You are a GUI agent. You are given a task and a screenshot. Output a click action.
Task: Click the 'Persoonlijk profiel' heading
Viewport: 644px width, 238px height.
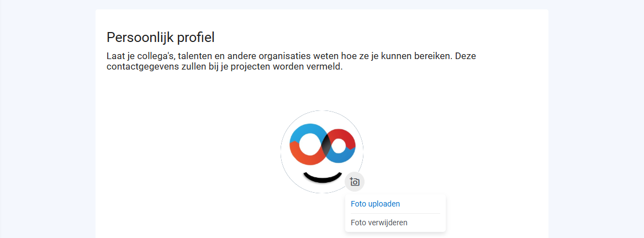(161, 38)
